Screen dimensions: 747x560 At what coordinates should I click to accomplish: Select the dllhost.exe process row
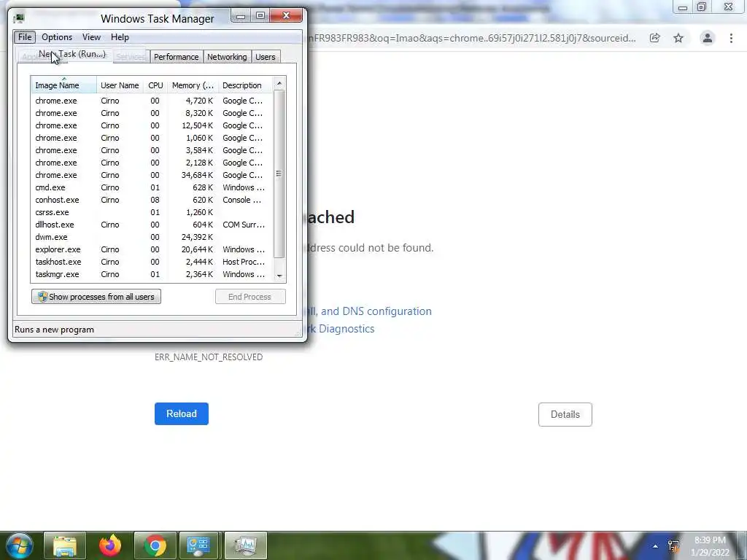[152, 225]
